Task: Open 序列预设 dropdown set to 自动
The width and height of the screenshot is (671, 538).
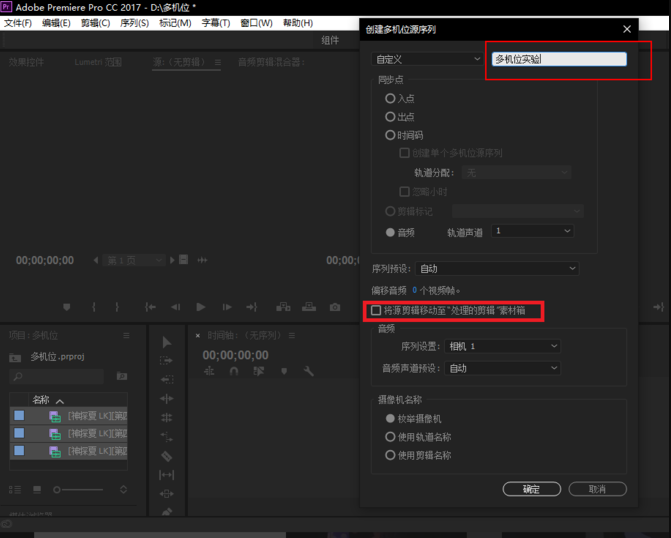Action: point(497,268)
